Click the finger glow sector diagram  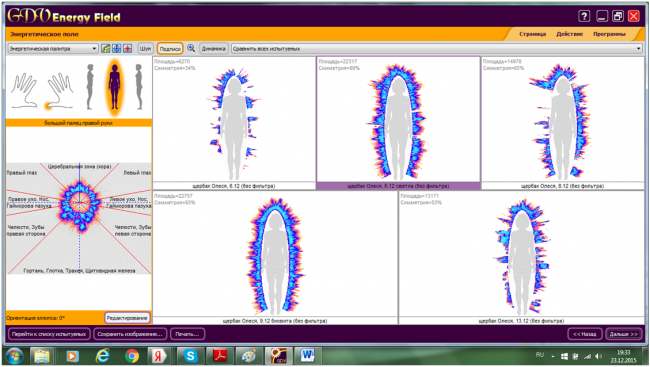[79, 218]
